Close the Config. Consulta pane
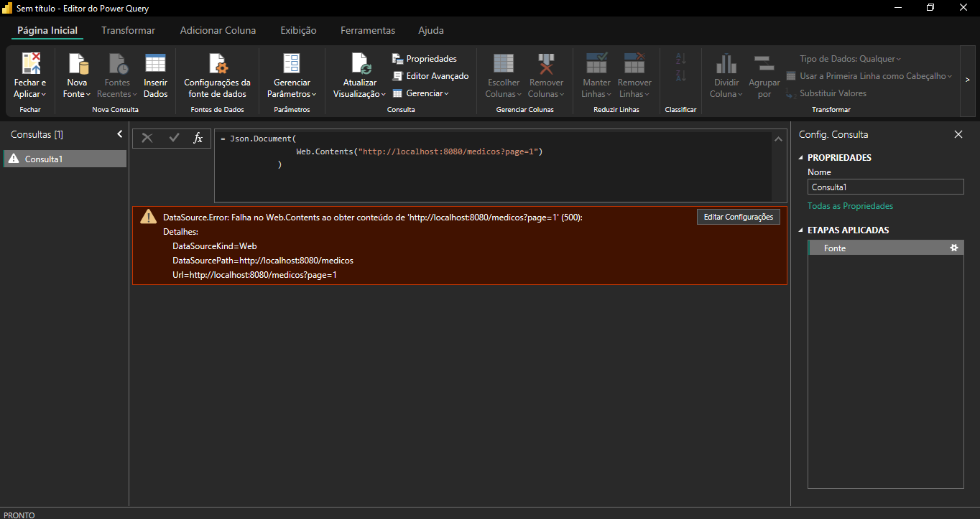Viewport: 980px width, 519px height. point(958,134)
